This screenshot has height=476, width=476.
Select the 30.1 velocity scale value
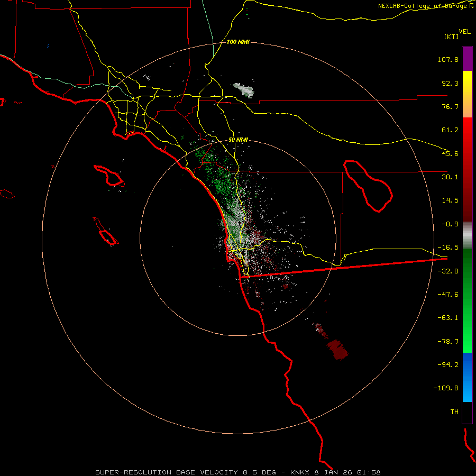[450, 177]
